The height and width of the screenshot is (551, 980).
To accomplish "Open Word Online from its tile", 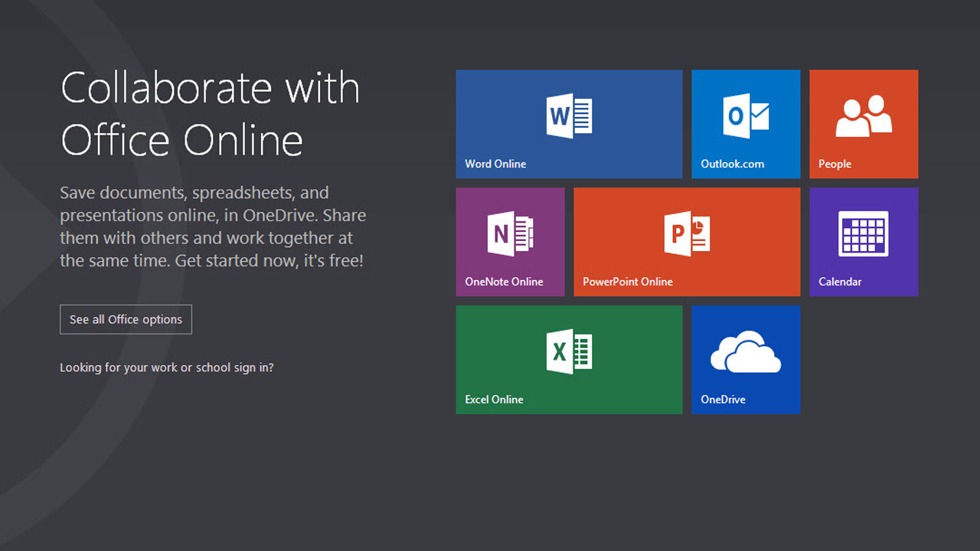I will (x=569, y=123).
